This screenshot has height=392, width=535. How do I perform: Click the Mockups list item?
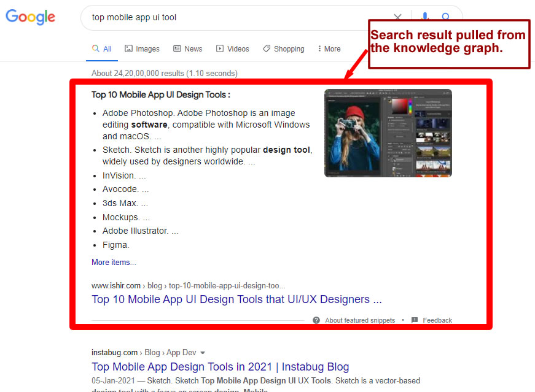pyautogui.click(x=126, y=217)
